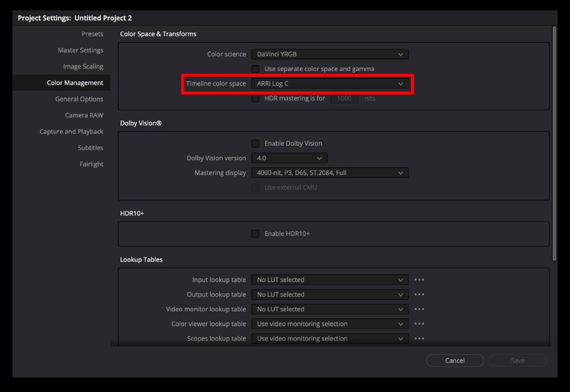Open the Dolby Vision version dropdown
The height and width of the screenshot is (392, 570).
[x=289, y=158]
